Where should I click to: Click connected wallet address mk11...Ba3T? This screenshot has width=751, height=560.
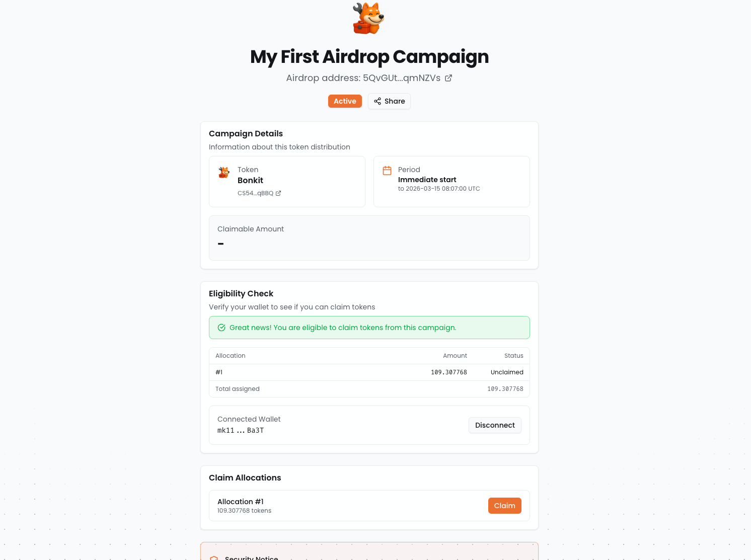[x=241, y=431]
